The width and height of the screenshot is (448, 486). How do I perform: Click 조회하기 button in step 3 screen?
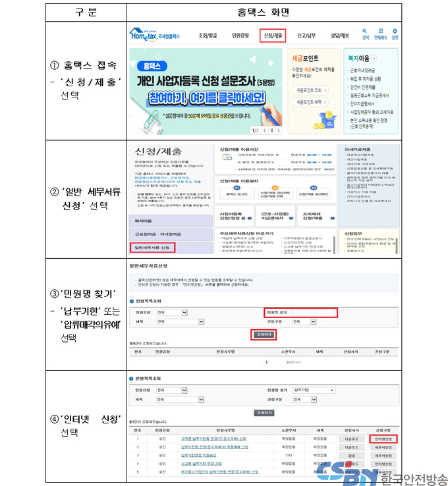[x=264, y=335]
